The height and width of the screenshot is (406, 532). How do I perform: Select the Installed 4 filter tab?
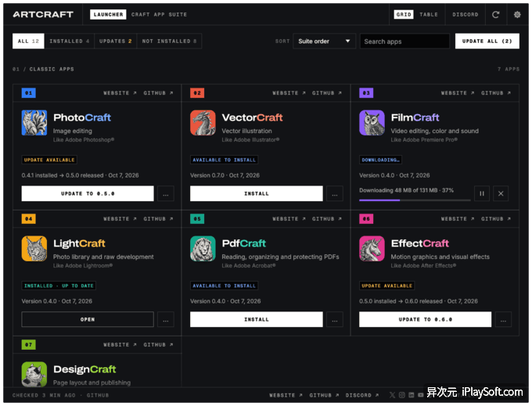(x=69, y=41)
